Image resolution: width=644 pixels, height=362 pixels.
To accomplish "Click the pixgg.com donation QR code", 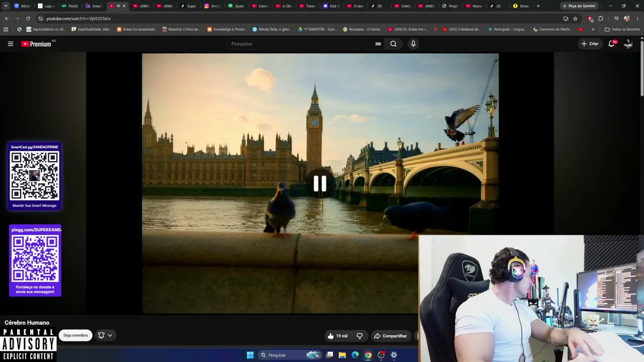I will click(x=35, y=259).
